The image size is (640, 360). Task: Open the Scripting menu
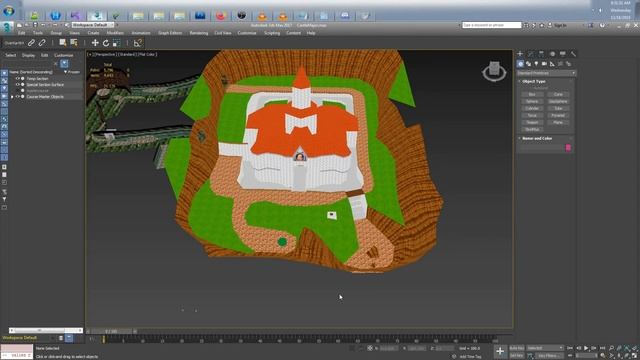tap(272, 33)
